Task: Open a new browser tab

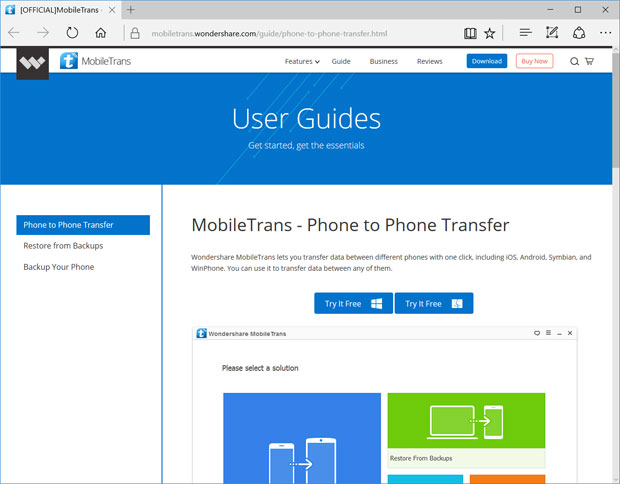Action: tap(131, 10)
